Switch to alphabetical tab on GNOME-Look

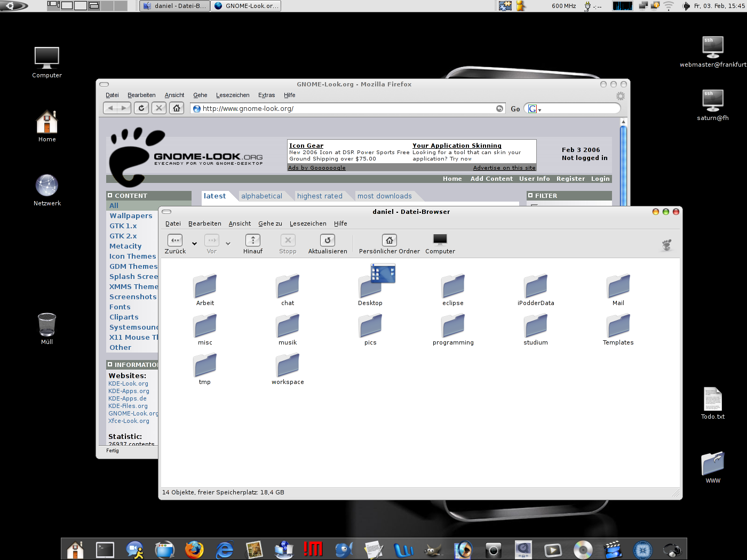tap(261, 196)
